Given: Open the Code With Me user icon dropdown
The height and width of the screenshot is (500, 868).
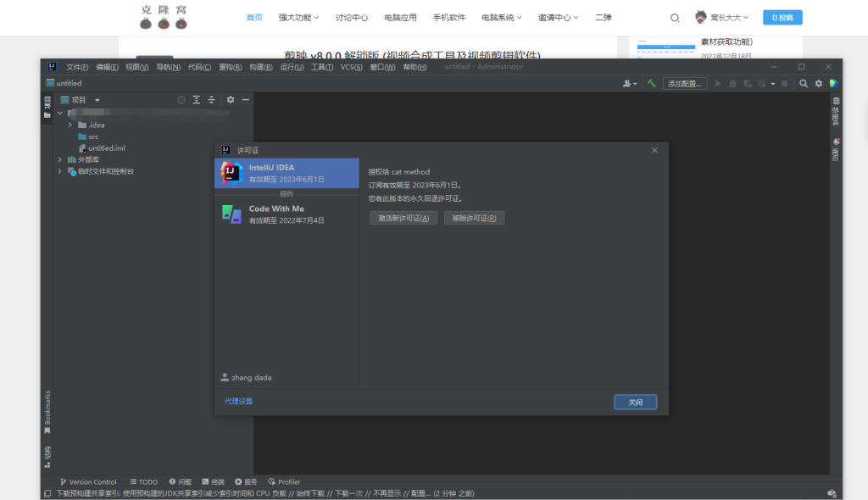Looking at the screenshot, I should pos(630,84).
